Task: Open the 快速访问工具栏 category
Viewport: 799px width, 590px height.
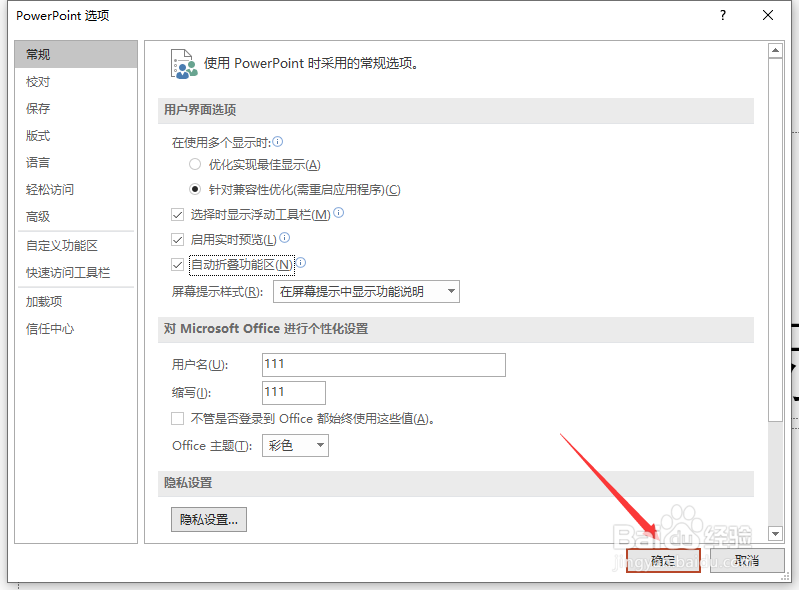Action: tap(76, 273)
